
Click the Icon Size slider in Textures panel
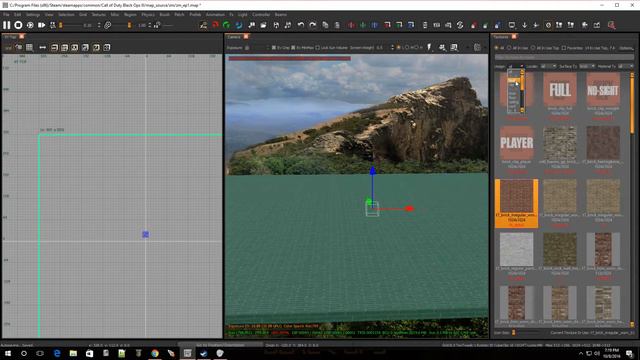(513, 333)
